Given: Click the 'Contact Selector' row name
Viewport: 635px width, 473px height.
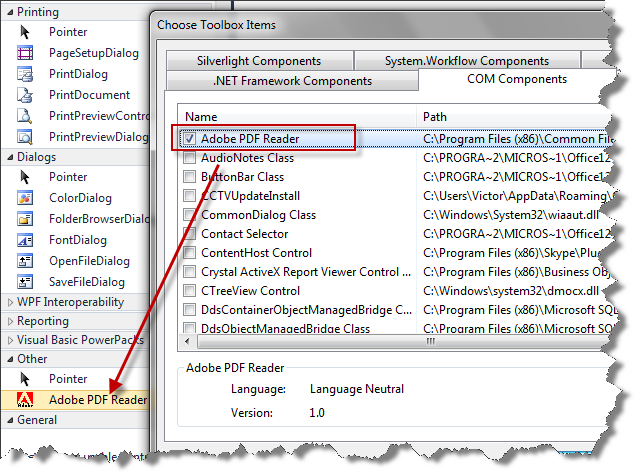Looking at the screenshot, I should tap(245, 234).
